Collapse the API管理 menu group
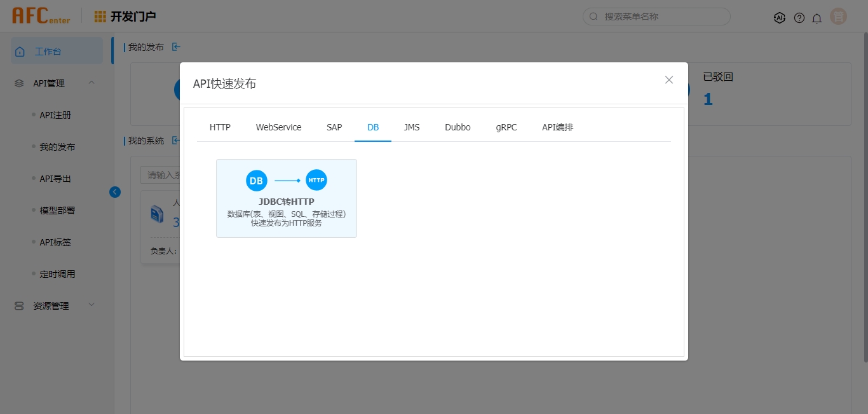This screenshot has height=414, width=868. 92,83
